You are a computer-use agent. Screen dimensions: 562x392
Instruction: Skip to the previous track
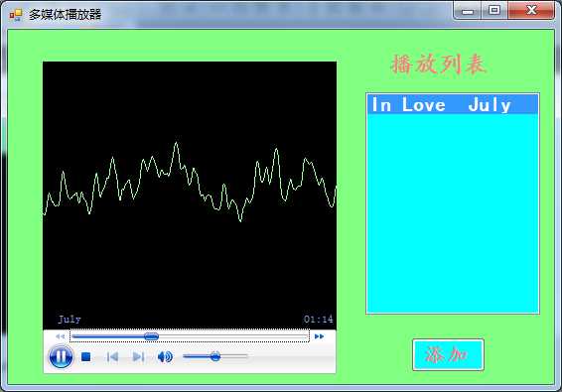[112, 357]
